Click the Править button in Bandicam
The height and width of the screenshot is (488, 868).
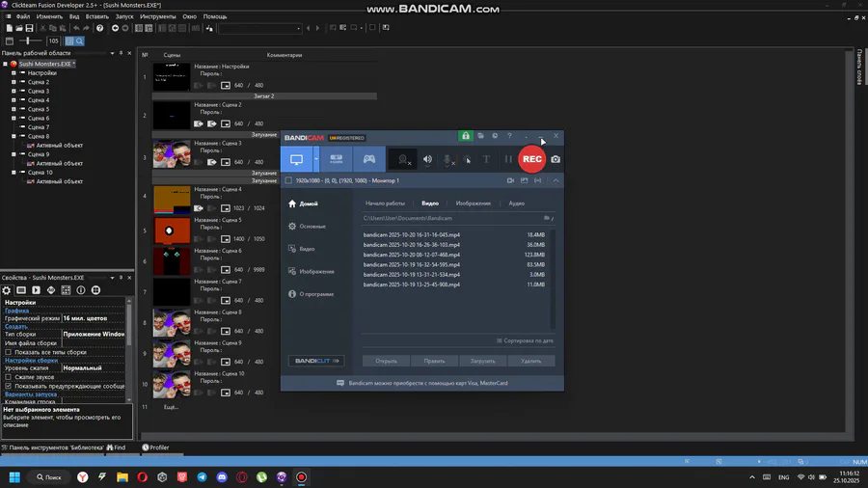click(x=434, y=361)
